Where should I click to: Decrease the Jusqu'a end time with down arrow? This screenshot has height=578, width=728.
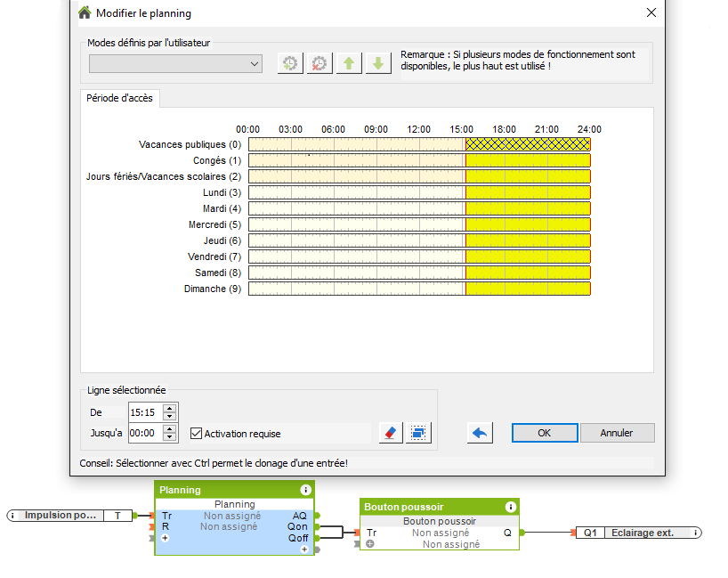tap(170, 437)
